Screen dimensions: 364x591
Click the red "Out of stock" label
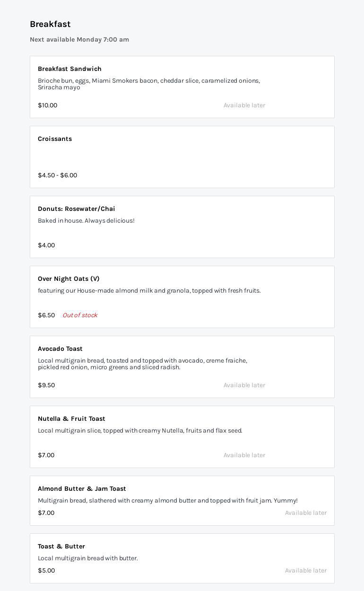coord(80,315)
